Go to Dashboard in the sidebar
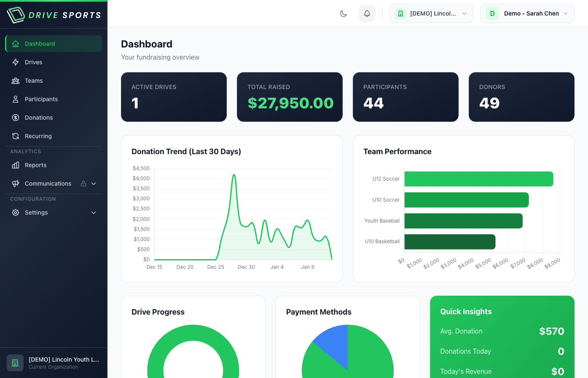The height and width of the screenshot is (378, 588). [x=54, y=44]
